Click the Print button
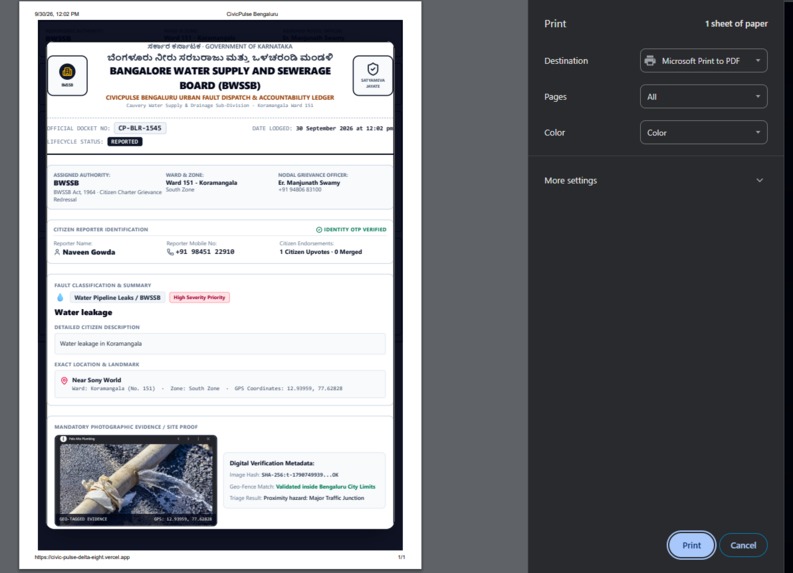 pos(691,545)
